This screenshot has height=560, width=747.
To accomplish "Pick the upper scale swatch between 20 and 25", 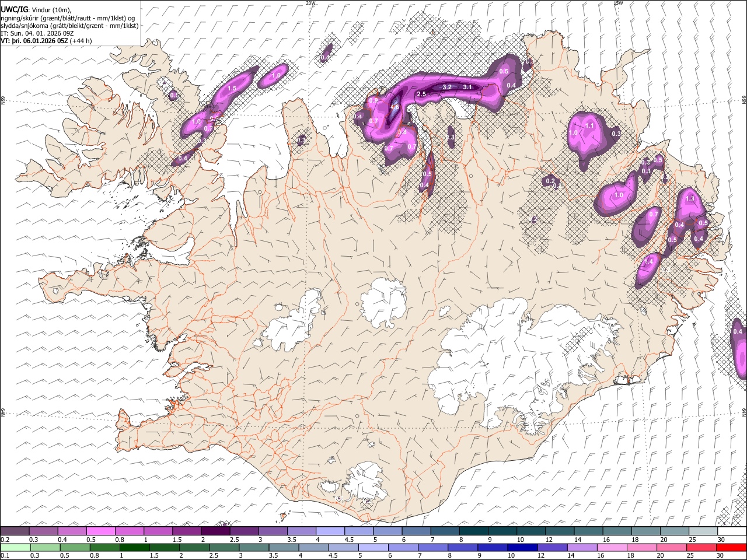I will coord(674,531).
